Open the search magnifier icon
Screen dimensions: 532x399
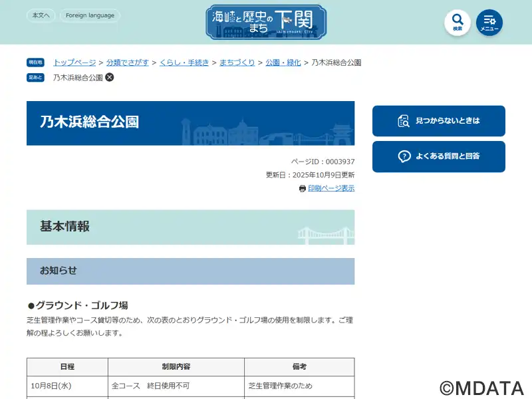pos(458,23)
